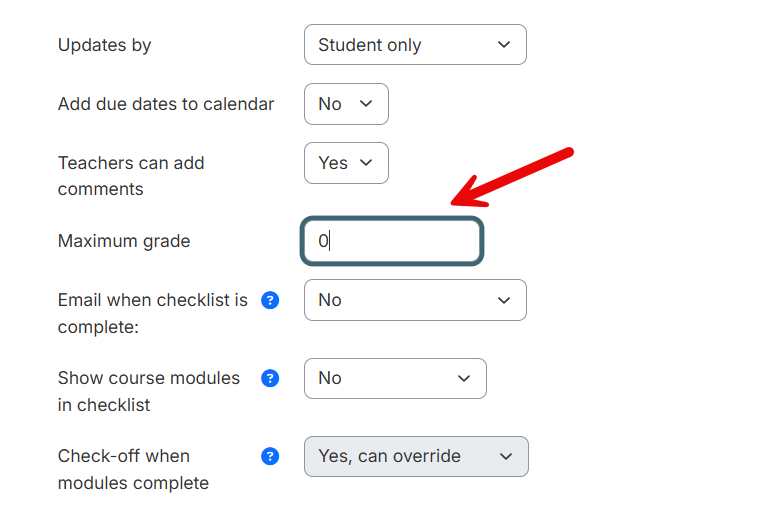The height and width of the screenshot is (505, 757).
Task: Click the chevron arrow of Student only select
Action: [504, 44]
